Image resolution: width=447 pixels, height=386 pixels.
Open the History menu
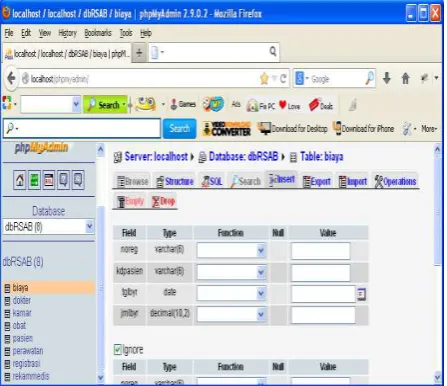tap(67, 33)
